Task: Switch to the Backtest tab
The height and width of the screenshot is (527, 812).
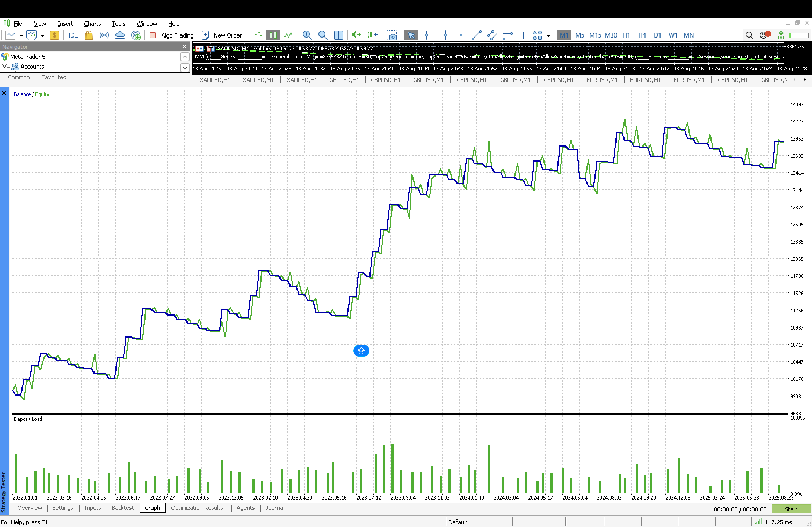Action: pyautogui.click(x=122, y=508)
